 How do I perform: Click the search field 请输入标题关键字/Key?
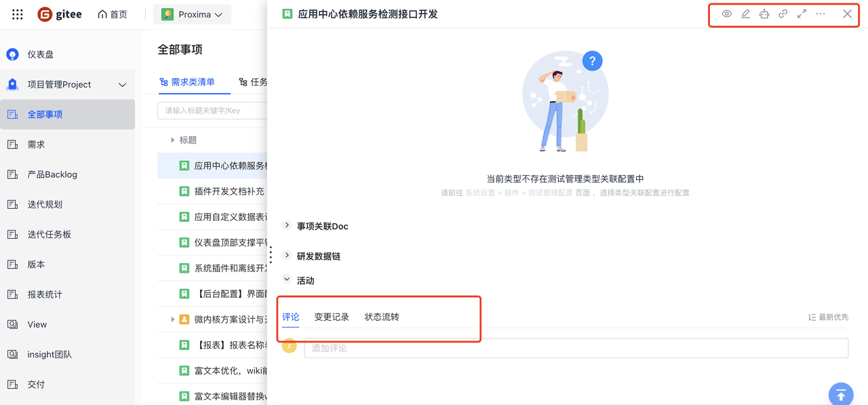[212, 111]
